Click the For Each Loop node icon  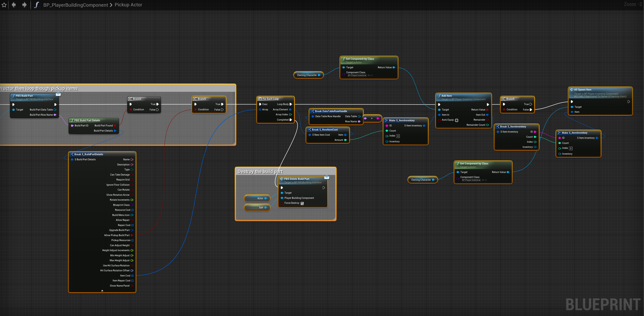260,99
